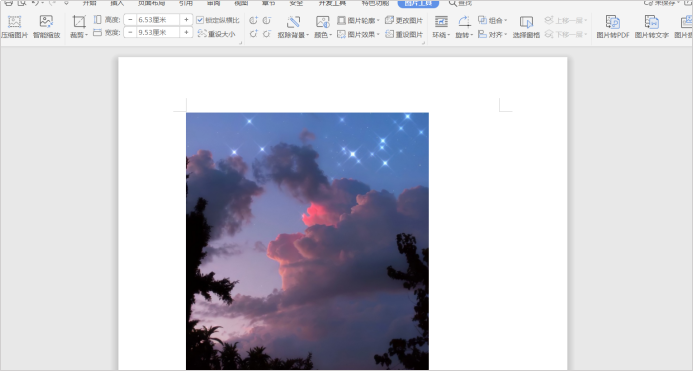694x372 pixels.
Task: Click the 压缩图片 compress picture icon
Action: click(15, 21)
